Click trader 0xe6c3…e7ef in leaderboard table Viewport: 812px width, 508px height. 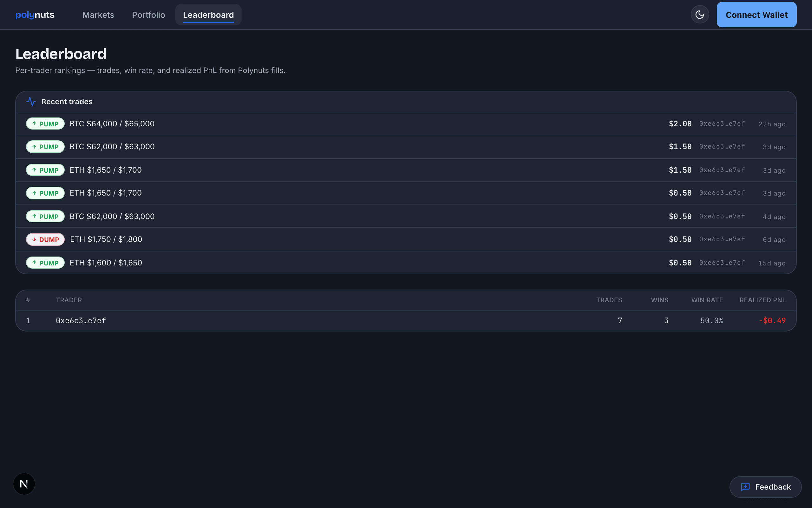click(x=81, y=321)
